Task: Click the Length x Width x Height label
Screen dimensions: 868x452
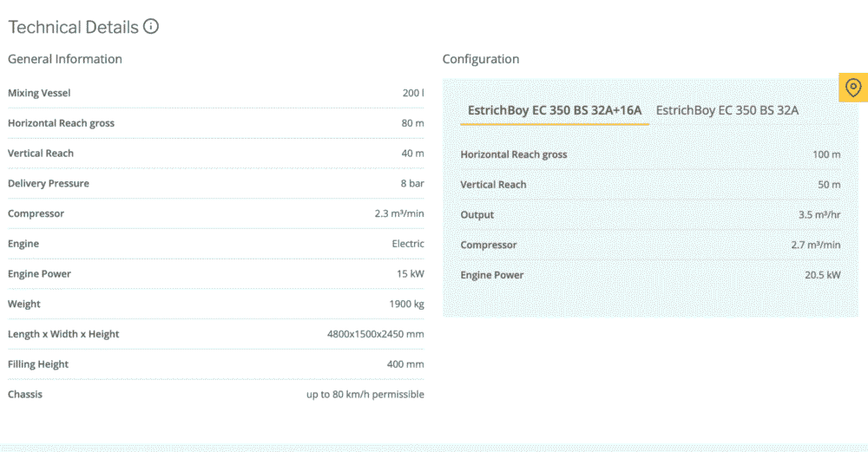Action: pyautogui.click(x=63, y=334)
